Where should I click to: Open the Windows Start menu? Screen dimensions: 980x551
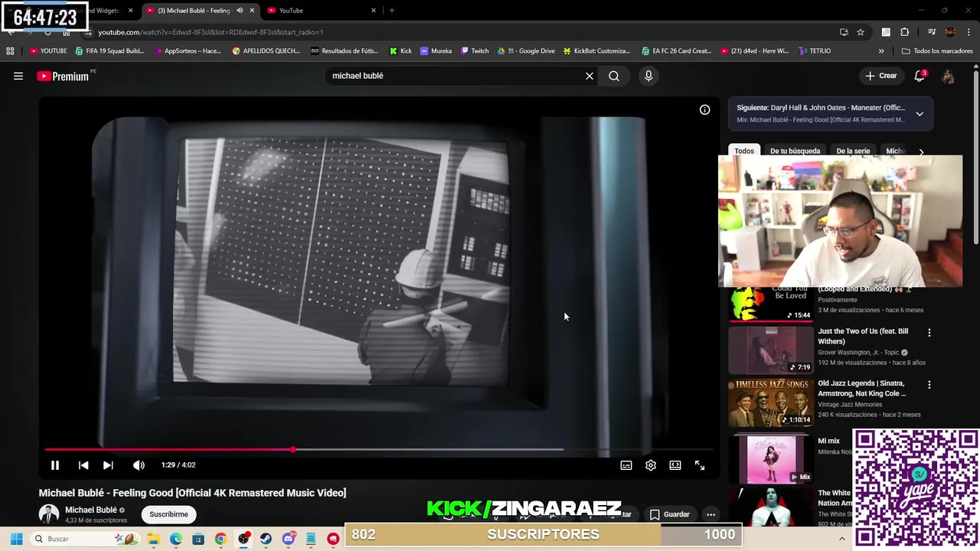click(16, 539)
